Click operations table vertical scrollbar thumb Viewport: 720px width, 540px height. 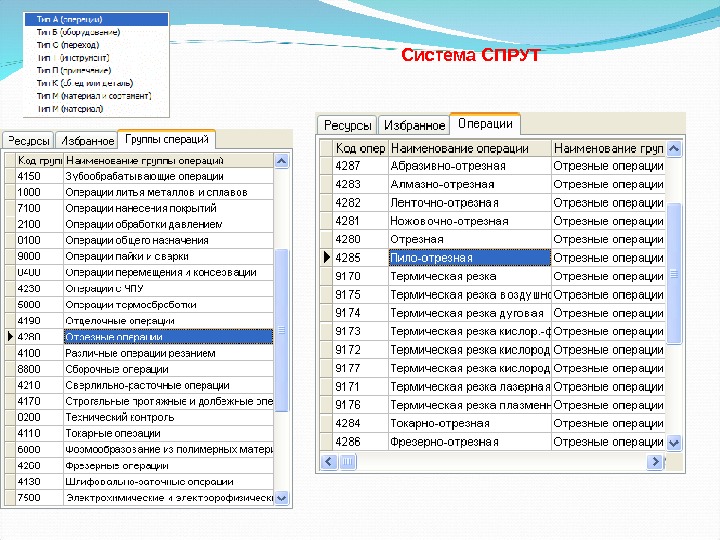(674, 274)
